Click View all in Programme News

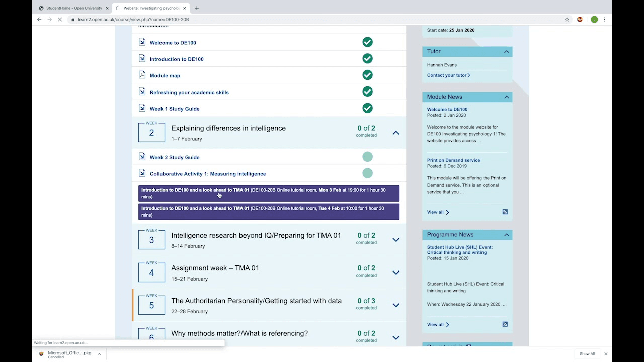(x=438, y=325)
